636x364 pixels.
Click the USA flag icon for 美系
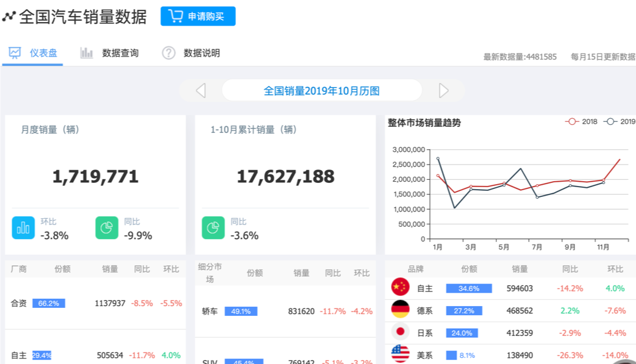(400, 354)
